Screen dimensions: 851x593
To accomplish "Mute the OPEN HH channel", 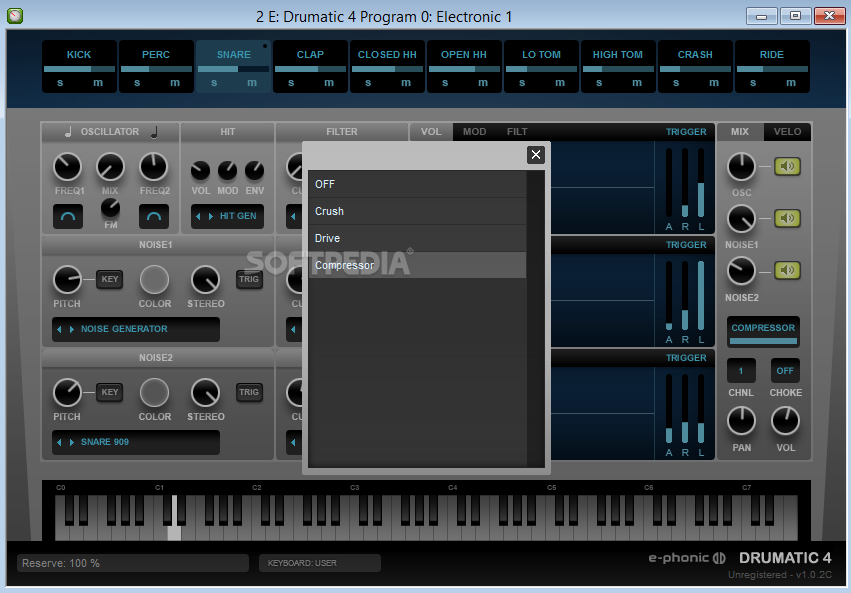I will [483, 82].
